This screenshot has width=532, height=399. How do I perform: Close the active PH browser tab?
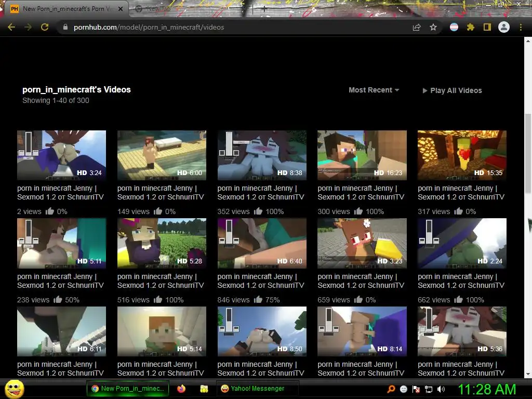coord(121,9)
